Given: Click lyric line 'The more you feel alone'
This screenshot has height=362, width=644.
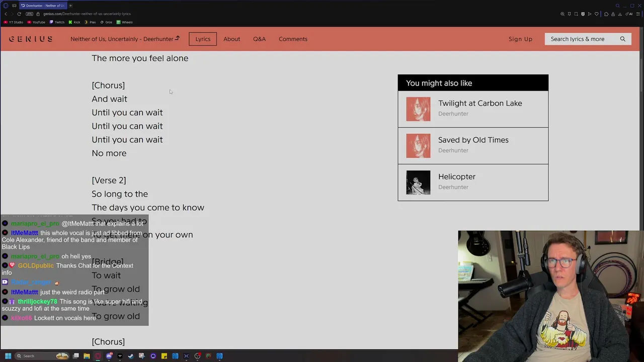Looking at the screenshot, I should point(140,58).
